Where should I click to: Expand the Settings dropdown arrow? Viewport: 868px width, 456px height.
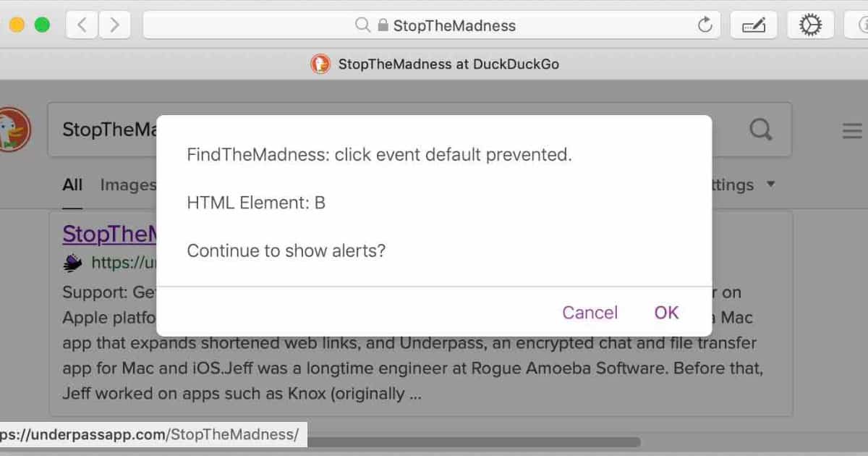[770, 185]
